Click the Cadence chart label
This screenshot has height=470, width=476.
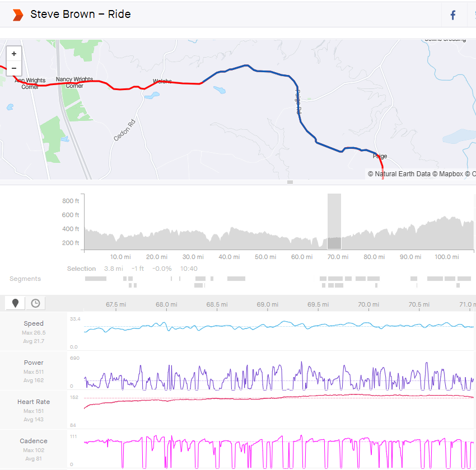(x=34, y=441)
